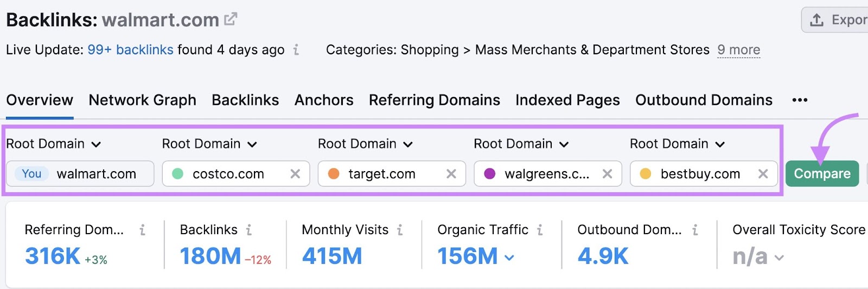Click yellow color dot for bestbuy.com
Screen dimensions: 868x289
tap(646, 174)
